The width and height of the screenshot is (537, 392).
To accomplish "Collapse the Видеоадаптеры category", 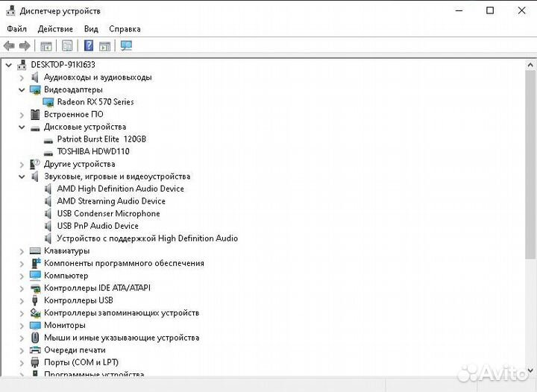I will (22, 89).
